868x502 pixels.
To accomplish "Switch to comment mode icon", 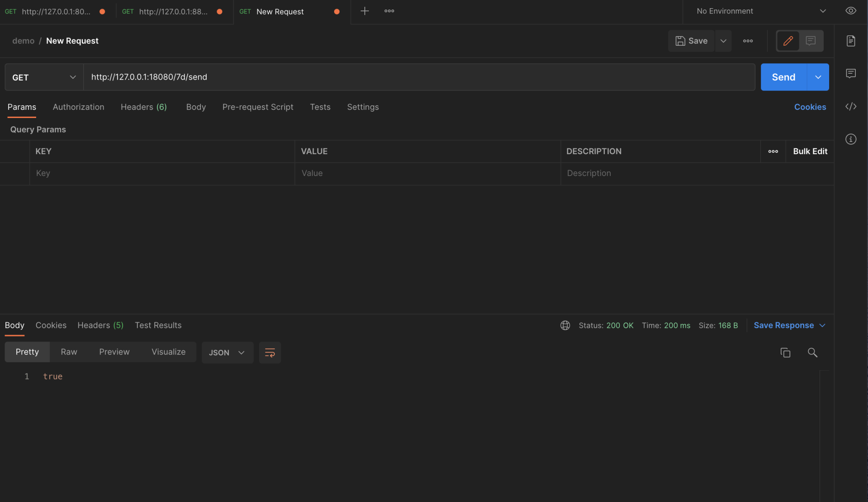I will point(811,41).
